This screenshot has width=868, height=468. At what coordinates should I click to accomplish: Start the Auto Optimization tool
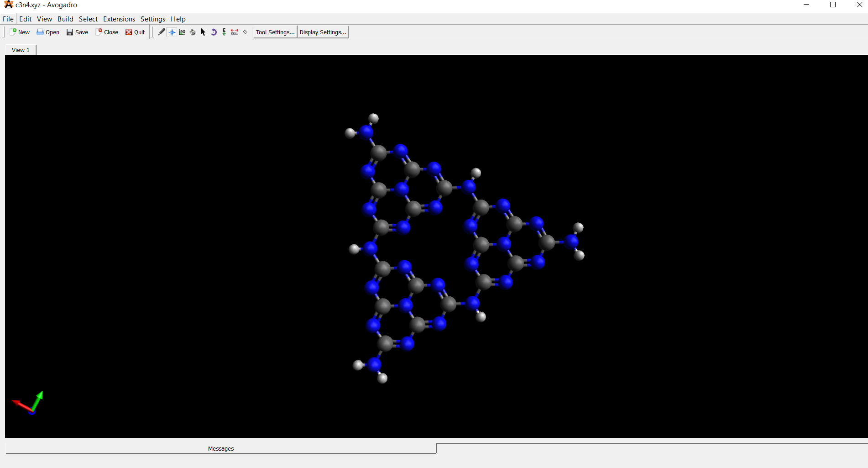[224, 32]
